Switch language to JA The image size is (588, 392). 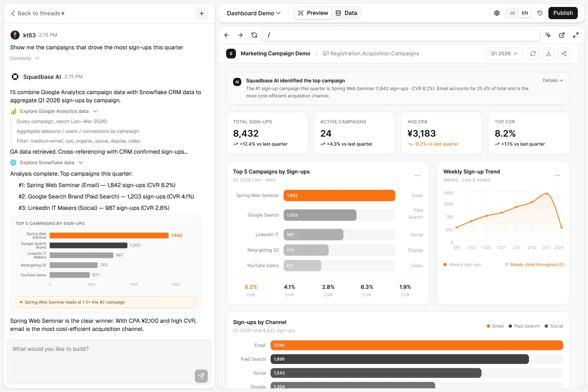[512, 13]
